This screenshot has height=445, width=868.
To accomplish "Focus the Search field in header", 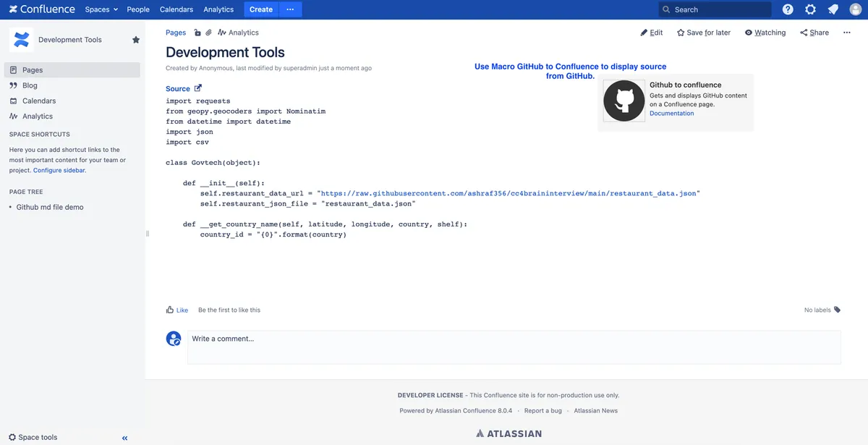I will point(715,9).
